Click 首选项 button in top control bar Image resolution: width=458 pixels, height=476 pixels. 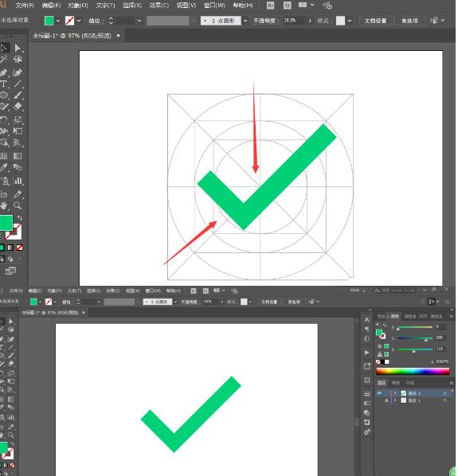(409, 21)
